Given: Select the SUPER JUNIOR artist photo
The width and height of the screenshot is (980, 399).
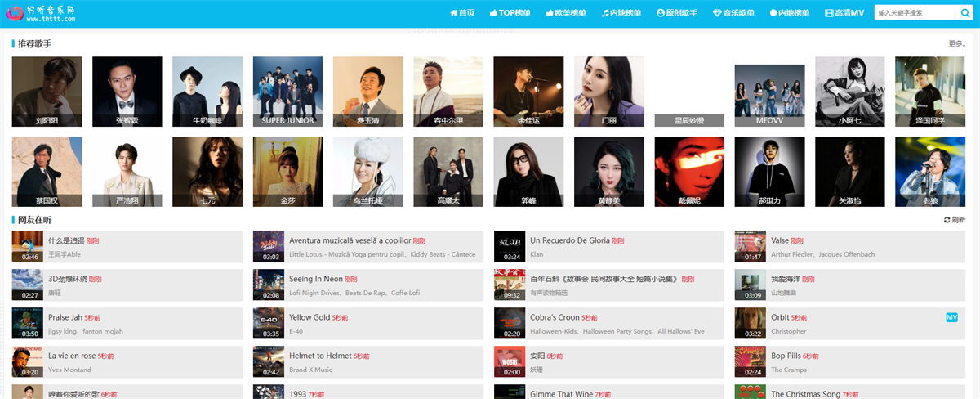Looking at the screenshot, I should 287,91.
